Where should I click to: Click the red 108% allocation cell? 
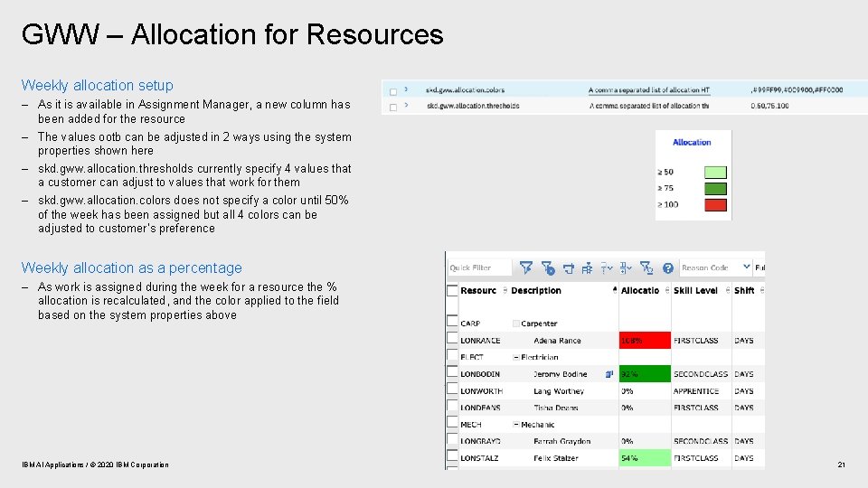click(x=645, y=341)
